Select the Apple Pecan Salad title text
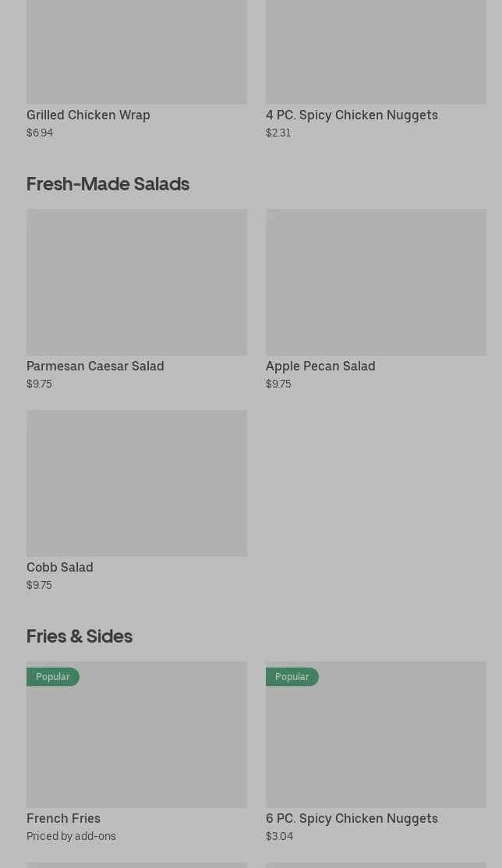Viewport: 502px width, 868px height. point(320,366)
